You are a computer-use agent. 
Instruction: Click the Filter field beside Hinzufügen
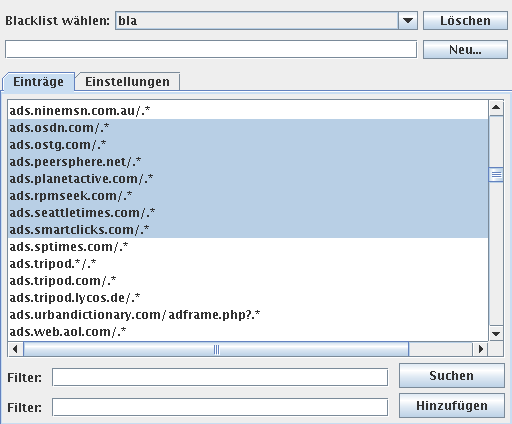(220, 407)
